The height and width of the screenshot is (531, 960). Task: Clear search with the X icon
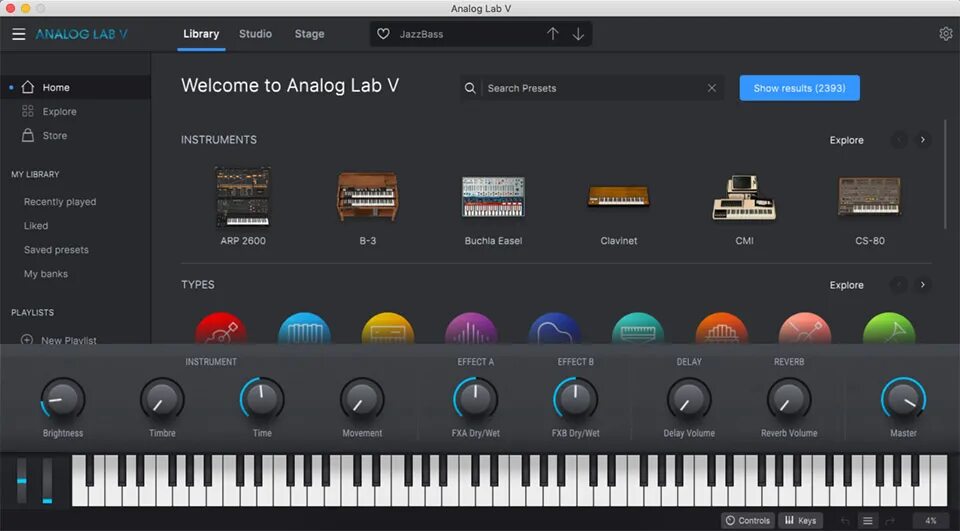pos(711,88)
